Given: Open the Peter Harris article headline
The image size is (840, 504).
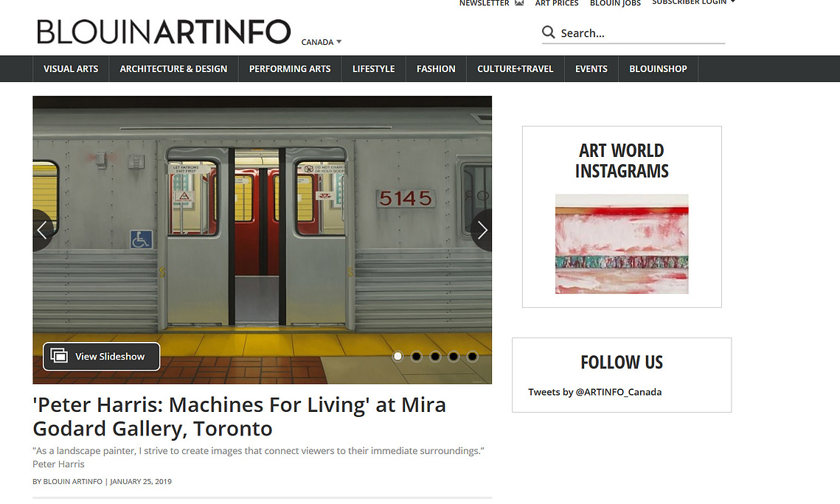Looking at the screenshot, I should [x=240, y=417].
